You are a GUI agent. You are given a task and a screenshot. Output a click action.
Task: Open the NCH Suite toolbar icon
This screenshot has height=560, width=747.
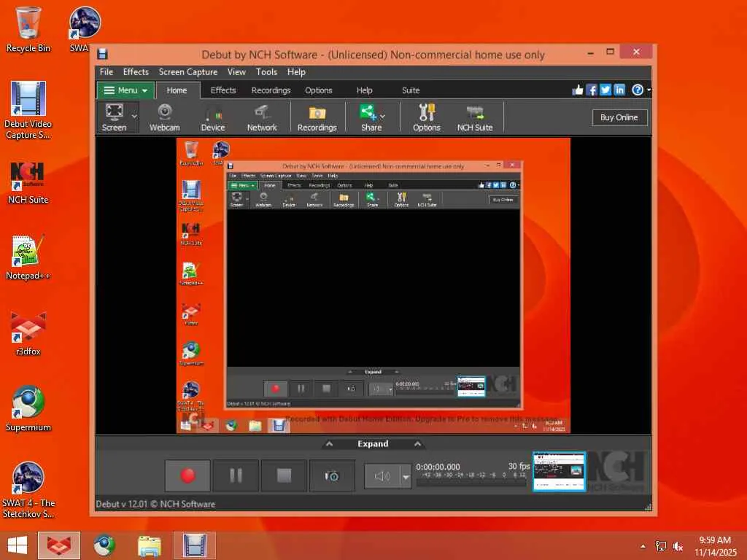point(474,117)
